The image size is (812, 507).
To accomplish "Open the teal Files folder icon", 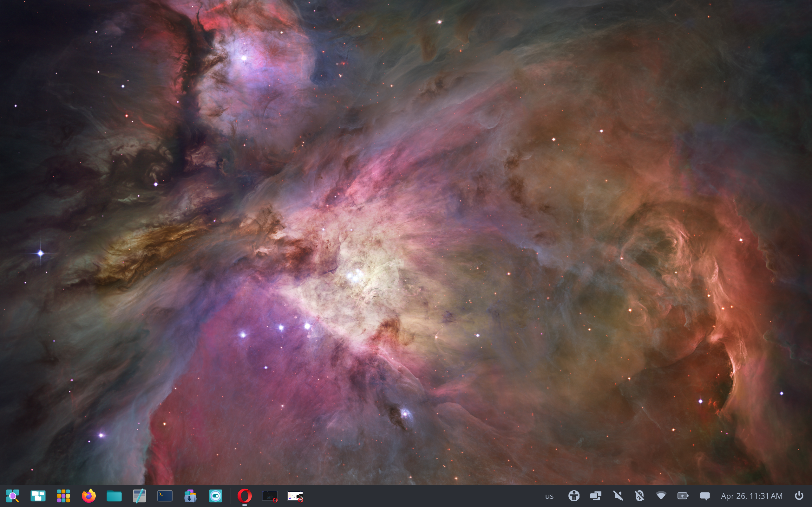I will [114, 496].
